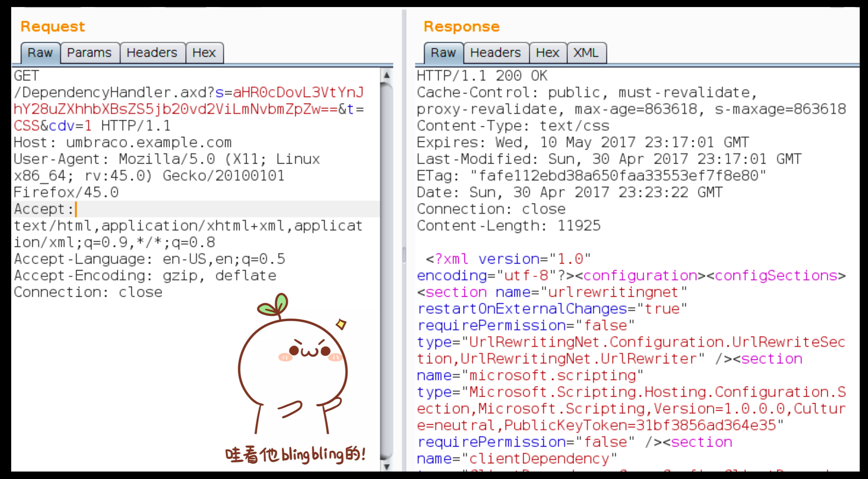The height and width of the screenshot is (479, 868).
Task: Click the request scrollbar down arrow
Action: 386,467
